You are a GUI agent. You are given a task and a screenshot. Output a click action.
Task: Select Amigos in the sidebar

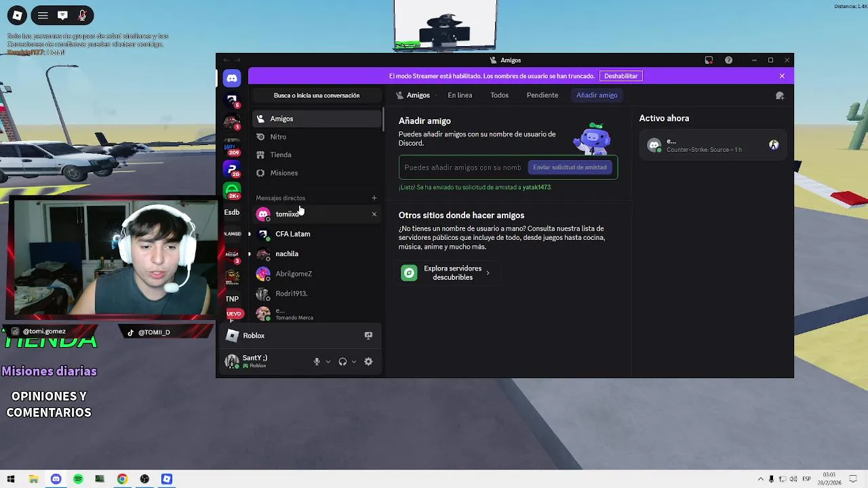[317, 119]
